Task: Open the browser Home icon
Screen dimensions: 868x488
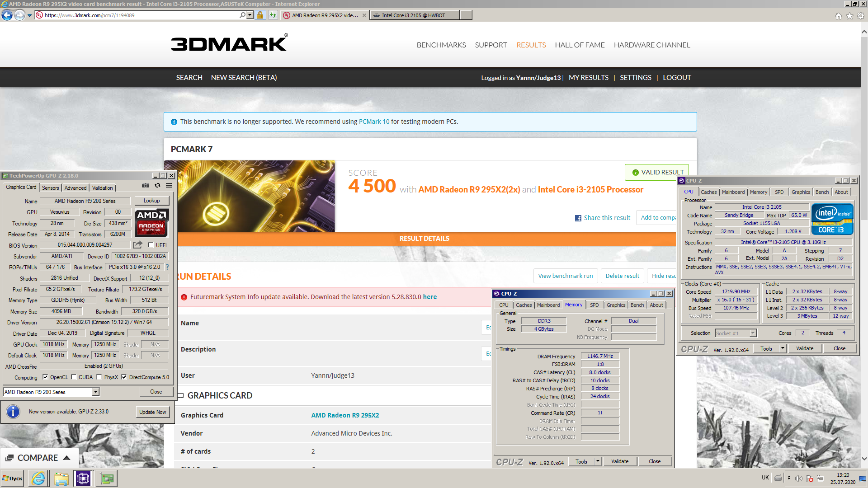Action: click(x=838, y=16)
